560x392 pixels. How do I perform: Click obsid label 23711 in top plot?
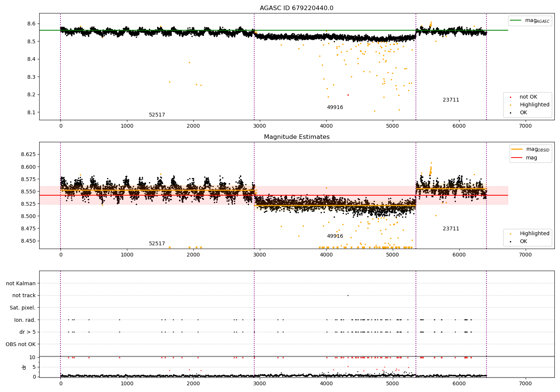pyautogui.click(x=451, y=100)
